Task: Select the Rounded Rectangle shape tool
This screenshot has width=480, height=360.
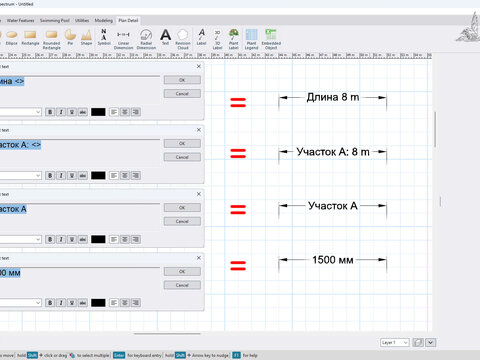Action: click(x=52, y=39)
